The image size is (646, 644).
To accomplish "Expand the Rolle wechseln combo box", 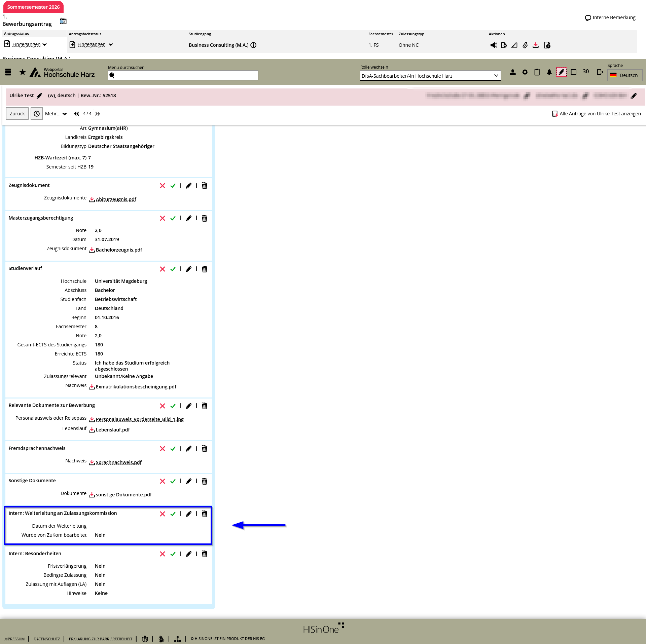I will click(430, 76).
